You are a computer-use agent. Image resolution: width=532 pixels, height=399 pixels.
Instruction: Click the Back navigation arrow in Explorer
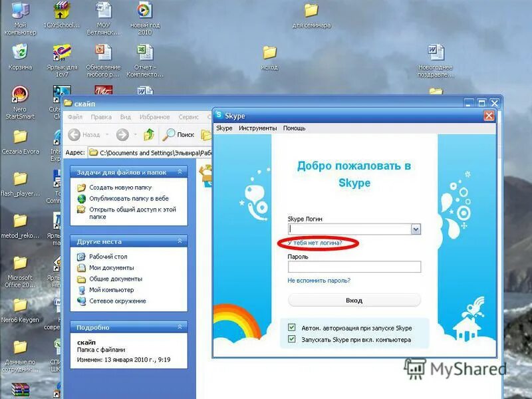click(x=73, y=134)
